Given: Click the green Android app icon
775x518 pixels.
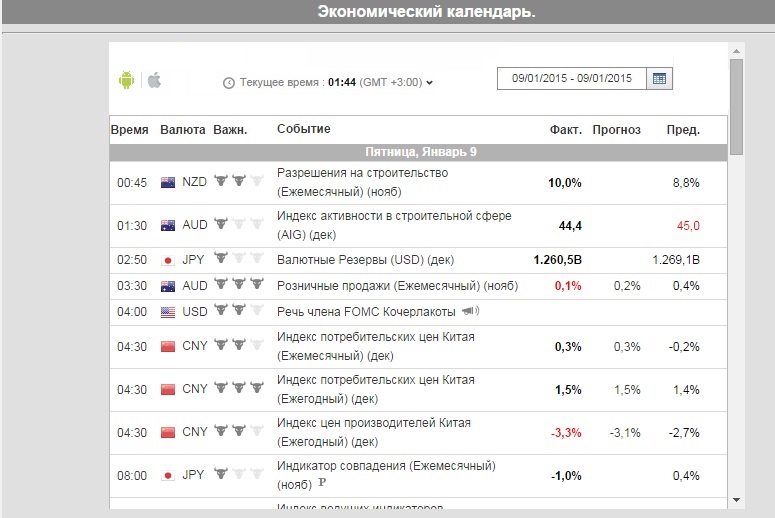Looking at the screenshot, I should pos(126,80).
